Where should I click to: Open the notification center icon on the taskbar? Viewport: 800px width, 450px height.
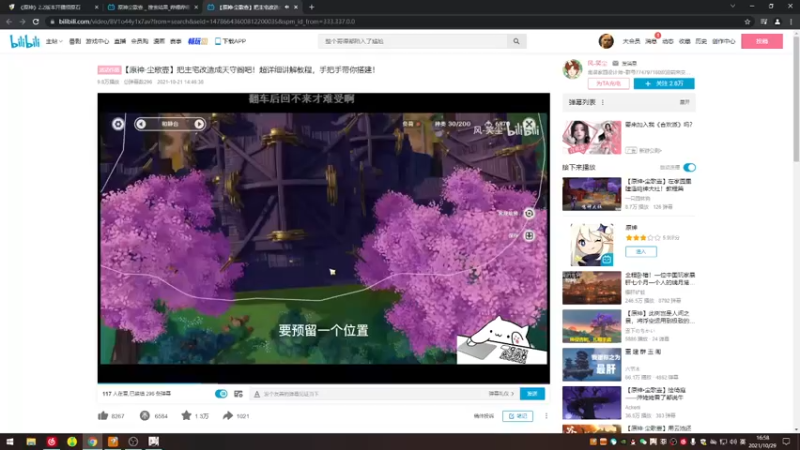(786, 442)
